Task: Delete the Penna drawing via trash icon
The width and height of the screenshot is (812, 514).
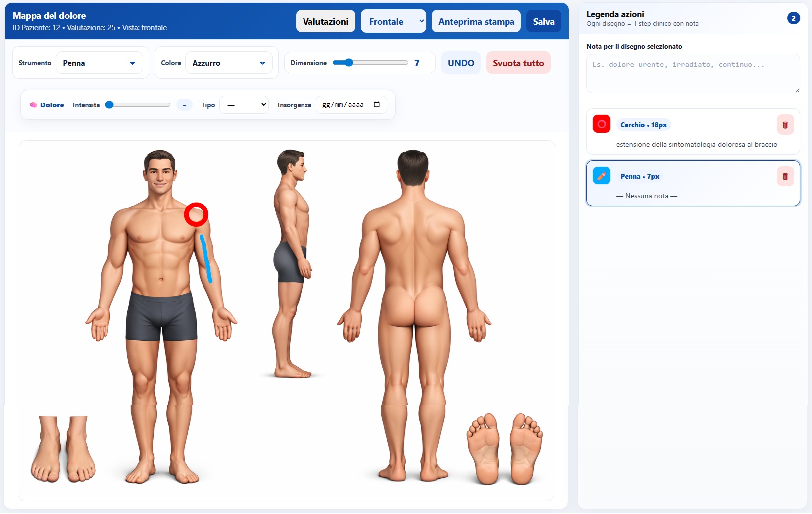Action: [786, 176]
